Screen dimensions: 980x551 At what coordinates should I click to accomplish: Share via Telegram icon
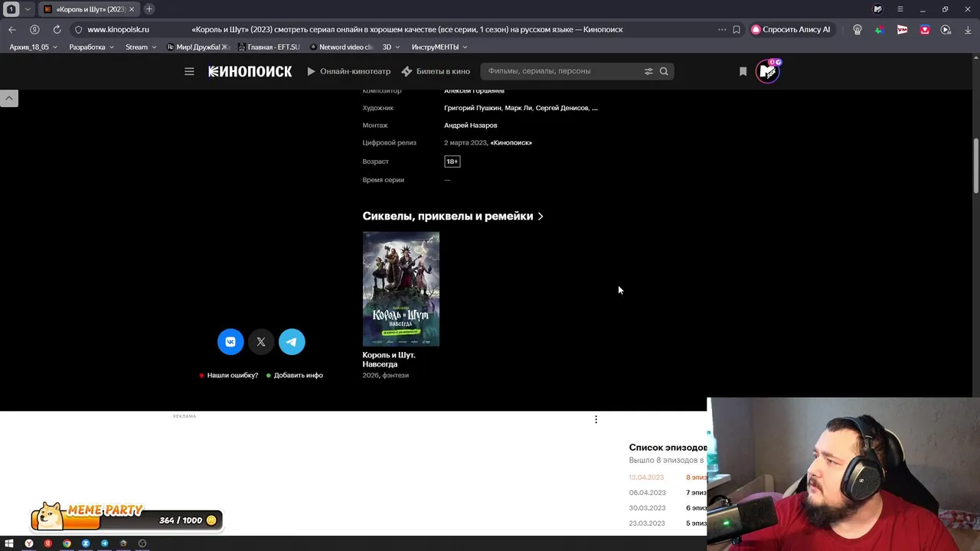click(x=292, y=342)
